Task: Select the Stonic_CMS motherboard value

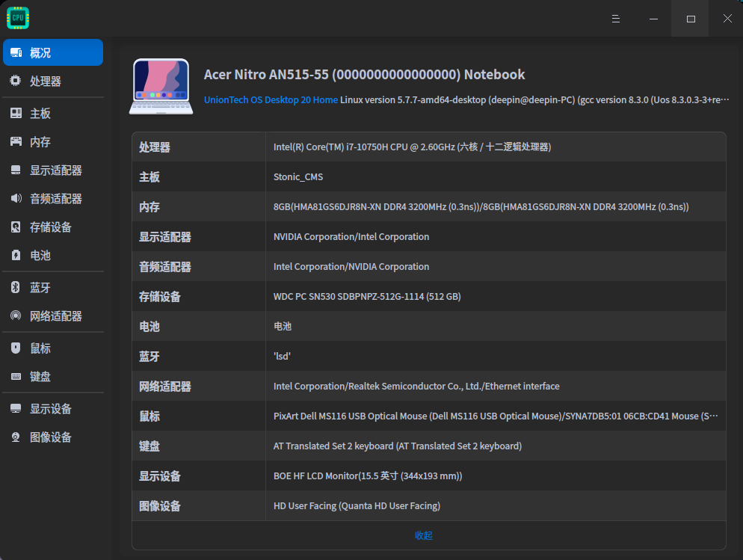Action: (x=298, y=176)
